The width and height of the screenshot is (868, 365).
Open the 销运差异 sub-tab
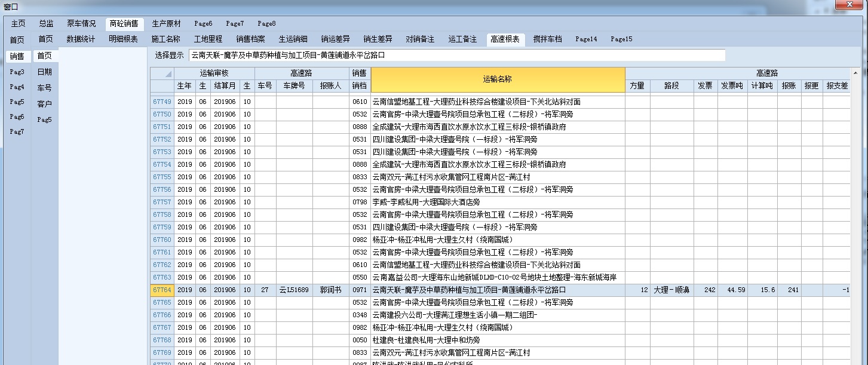(335, 39)
